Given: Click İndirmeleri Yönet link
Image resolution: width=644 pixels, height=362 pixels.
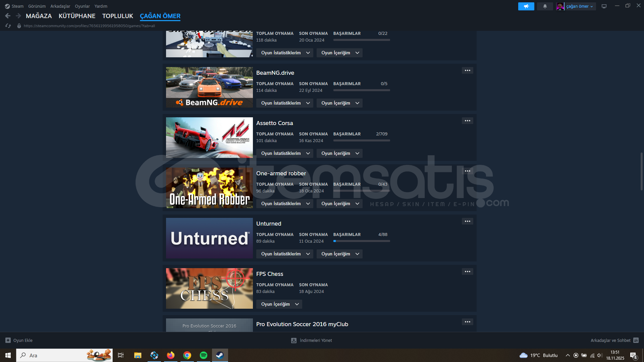Looking at the screenshot, I should (x=316, y=340).
